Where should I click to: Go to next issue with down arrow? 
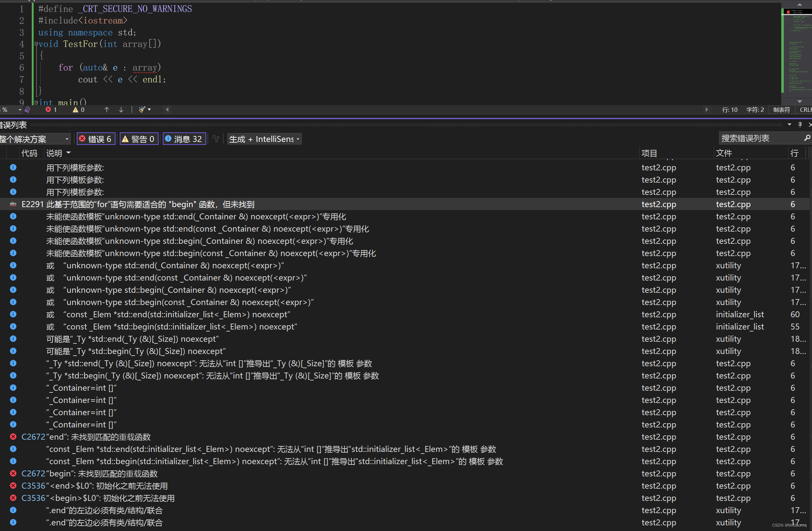121,110
